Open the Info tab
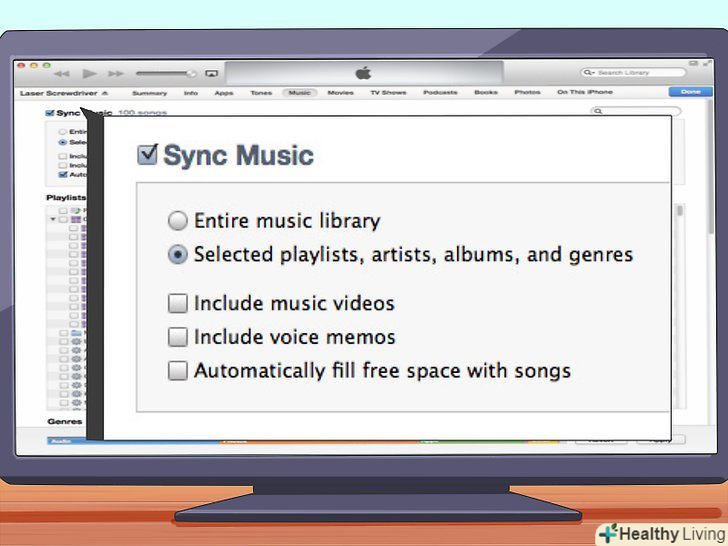This screenshot has width=728, height=546. click(x=191, y=93)
